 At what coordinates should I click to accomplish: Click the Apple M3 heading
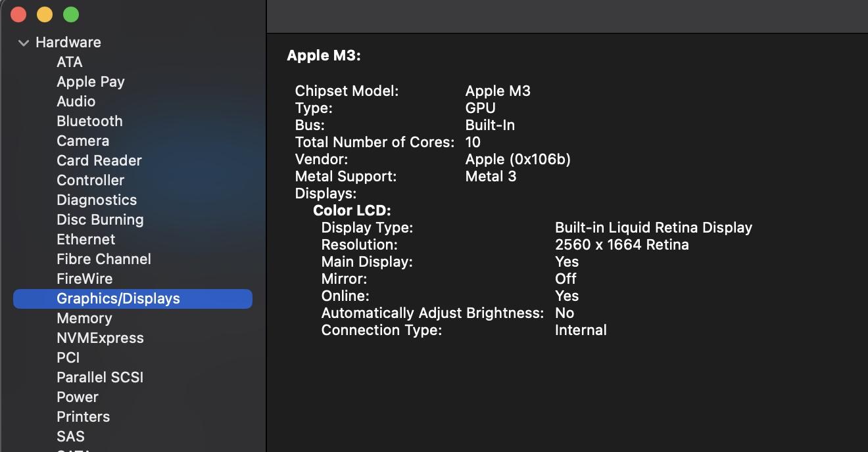pyautogui.click(x=324, y=56)
